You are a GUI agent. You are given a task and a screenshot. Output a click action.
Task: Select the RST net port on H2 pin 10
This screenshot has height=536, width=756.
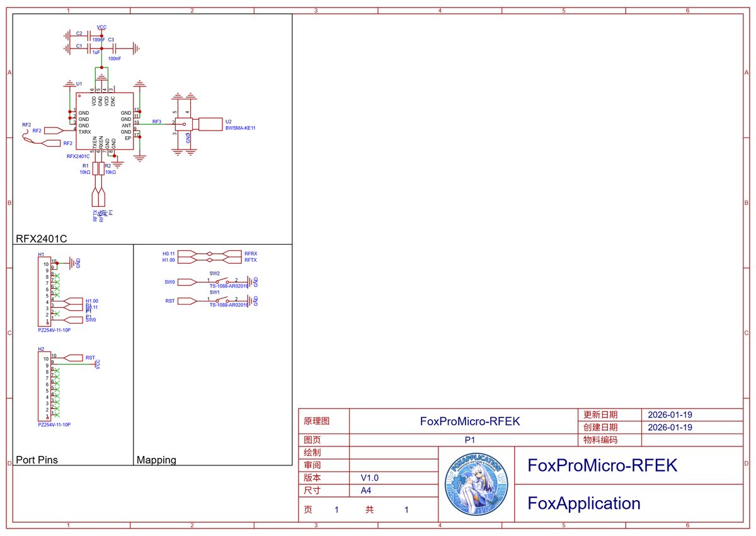click(x=73, y=358)
